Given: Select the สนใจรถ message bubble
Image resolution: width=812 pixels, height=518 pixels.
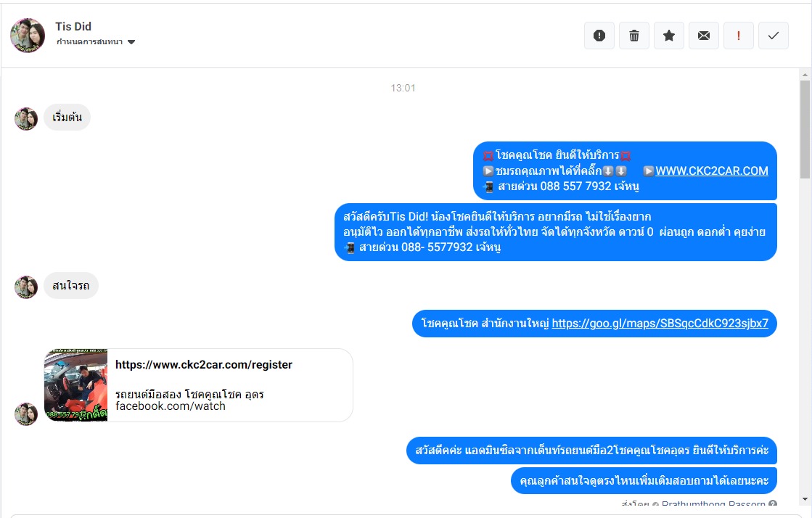Looking at the screenshot, I should pyautogui.click(x=71, y=285).
